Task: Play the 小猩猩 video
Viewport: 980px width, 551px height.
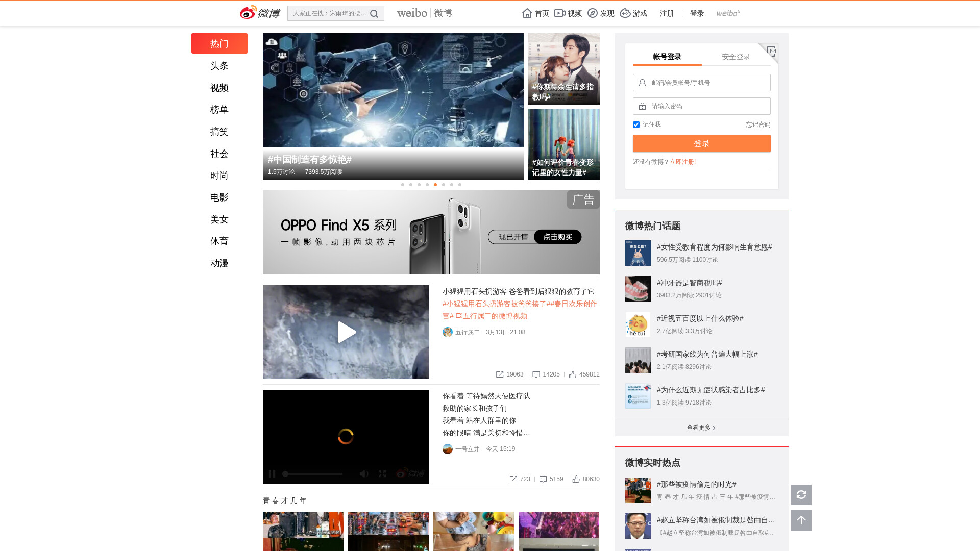Action: click(346, 332)
